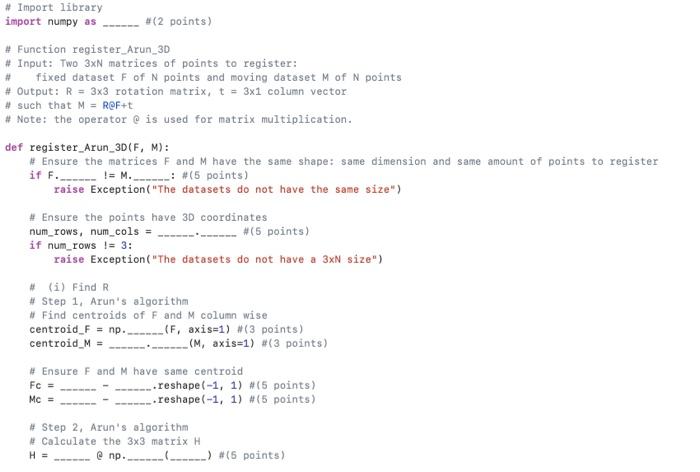Click the blank after 'if F.'

[x=78, y=175]
